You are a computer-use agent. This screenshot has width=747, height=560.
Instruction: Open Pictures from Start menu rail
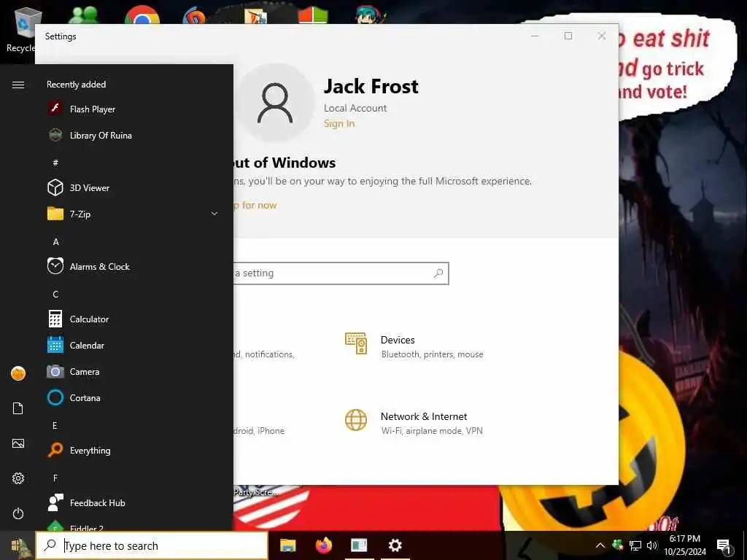click(x=18, y=443)
